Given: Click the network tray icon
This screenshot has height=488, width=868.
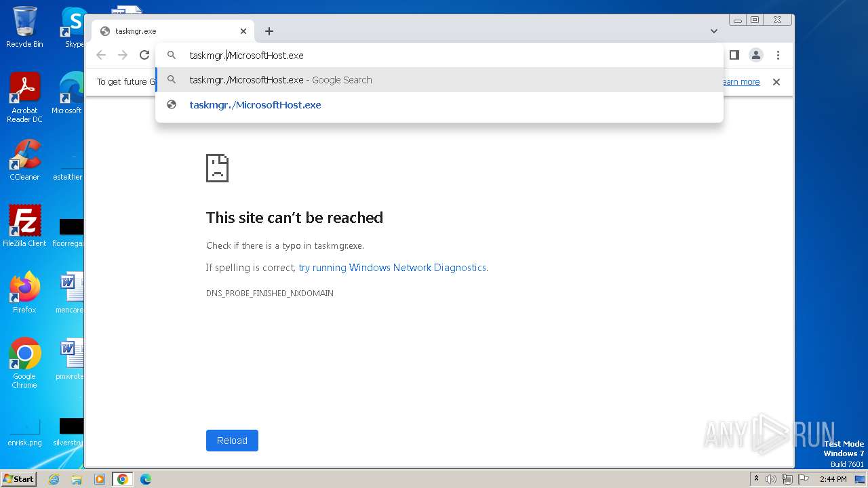Looking at the screenshot, I should (787, 479).
